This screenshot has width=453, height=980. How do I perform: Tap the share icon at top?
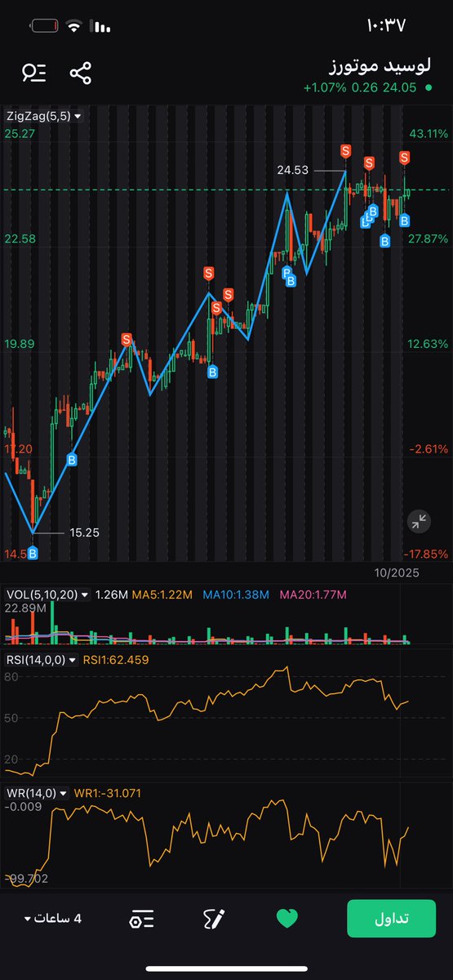[80, 73]
